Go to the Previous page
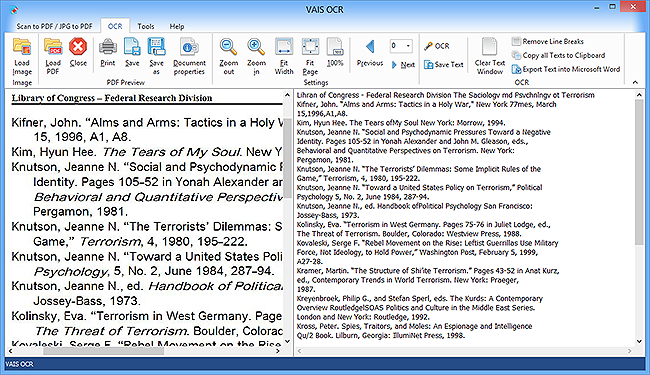The width and height of the screenshot is (650, 375). pyautogui.click(x=370, y=52)
